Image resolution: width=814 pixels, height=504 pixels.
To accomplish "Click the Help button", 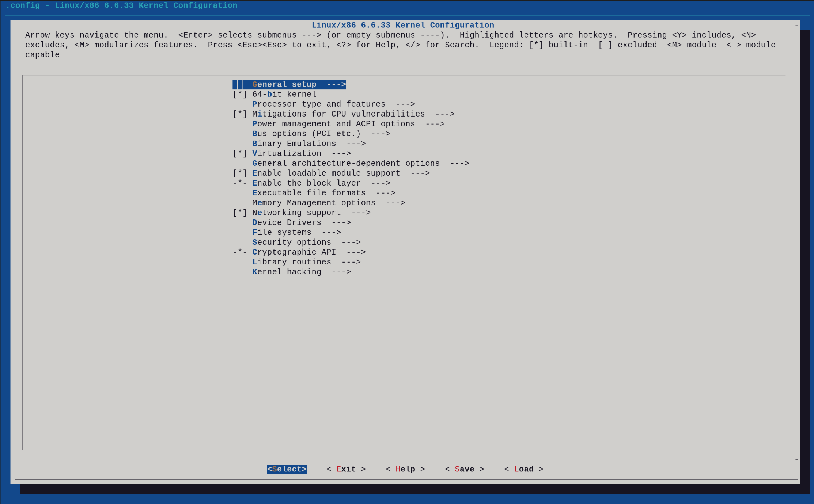I will click(x=405, y=469).
